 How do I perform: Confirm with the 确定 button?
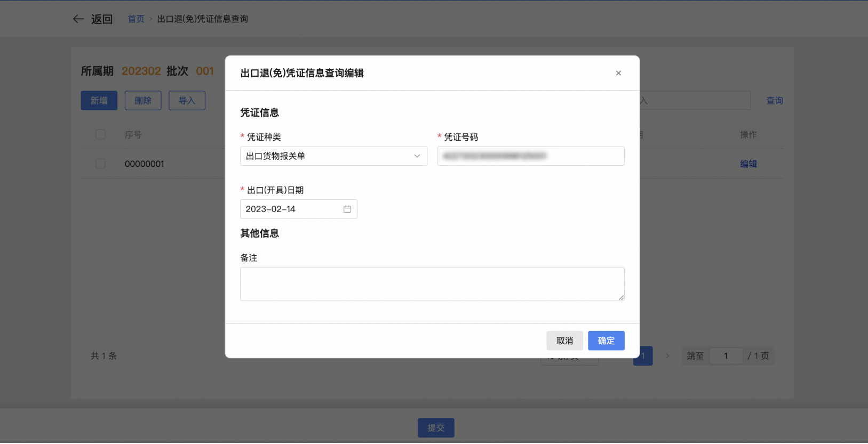click(x=606, y=341)
